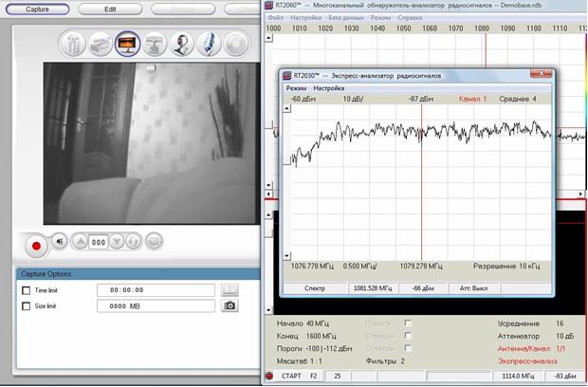Open the База данных menu in RT2060
This screenshot has width=588, height=387.
(x=346, y=18)
